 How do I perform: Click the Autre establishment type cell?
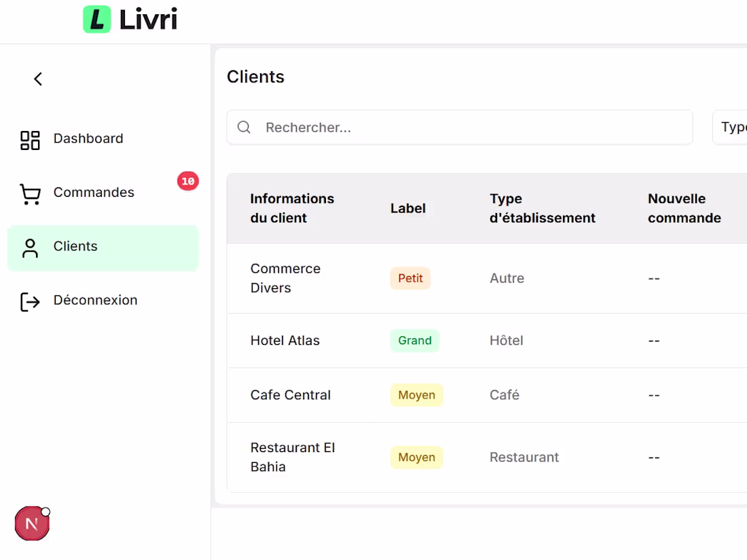click(x=507, y=278)
